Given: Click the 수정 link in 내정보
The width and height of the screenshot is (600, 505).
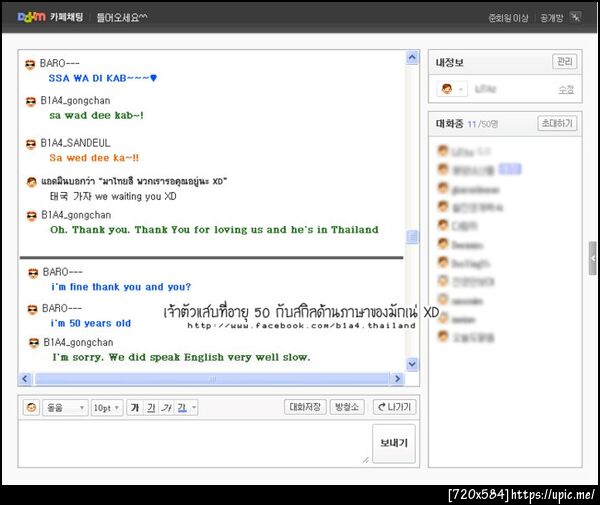Looking at the screenshot, I should (566, 90).
